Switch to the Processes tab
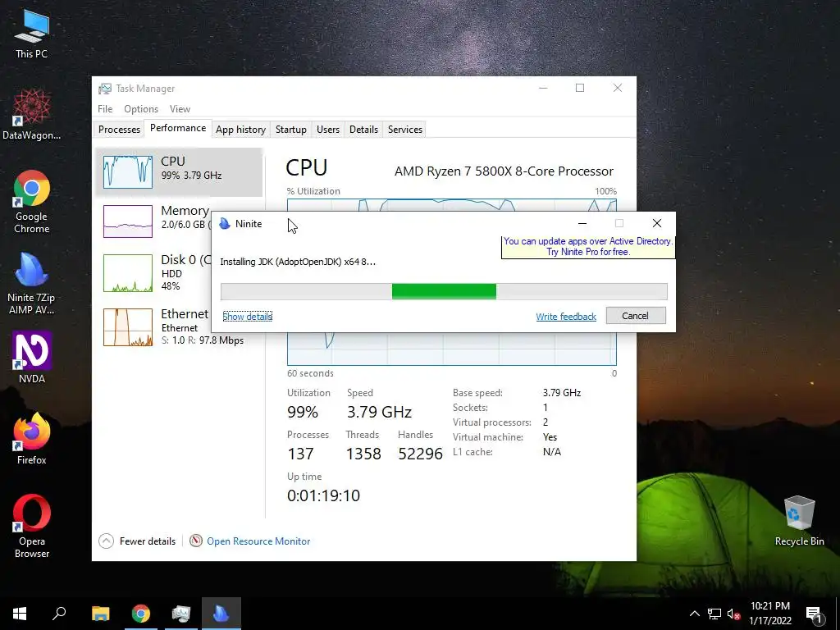The width and height of the screenshot is (840, 630). [119, 129]
